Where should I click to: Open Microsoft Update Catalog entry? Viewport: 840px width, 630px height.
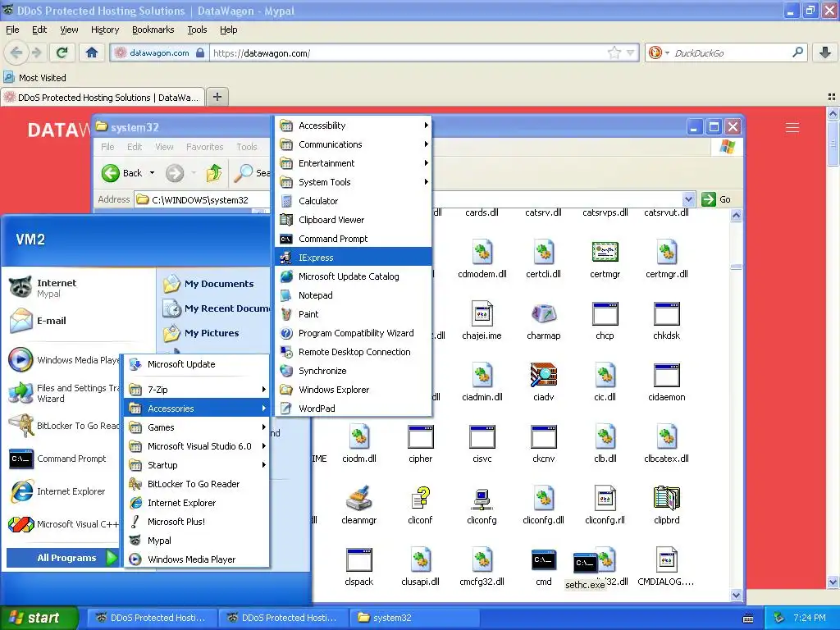pyautogui.click(x=353, y=276)
